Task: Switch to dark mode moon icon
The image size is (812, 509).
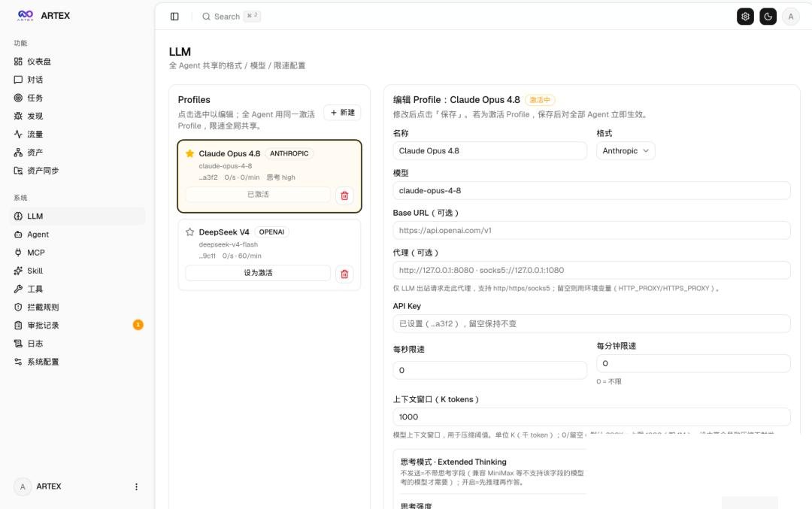Action: [768, 17]
